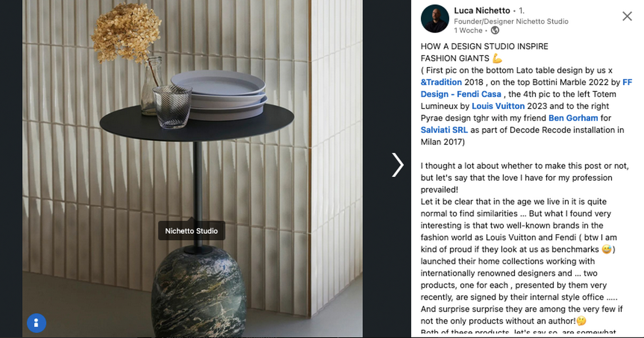Close the post image viewer
The height and width of the screenshot is (338, 644).
627,16
